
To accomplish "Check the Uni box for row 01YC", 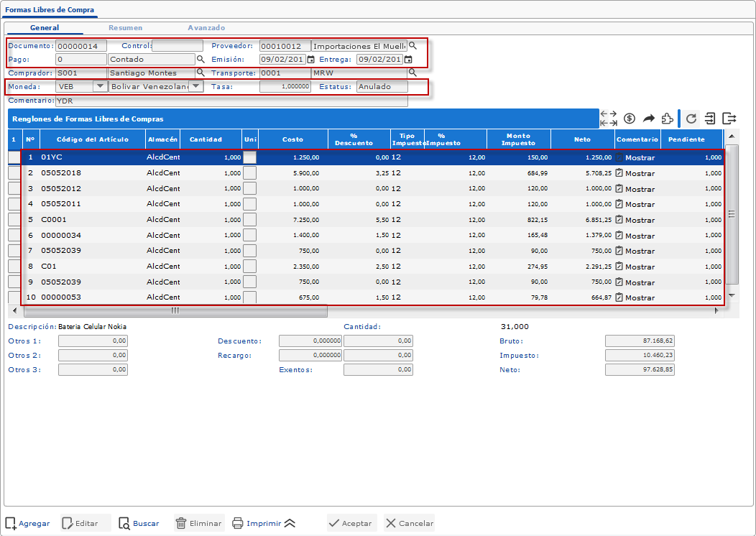I will tap(249, 157).
